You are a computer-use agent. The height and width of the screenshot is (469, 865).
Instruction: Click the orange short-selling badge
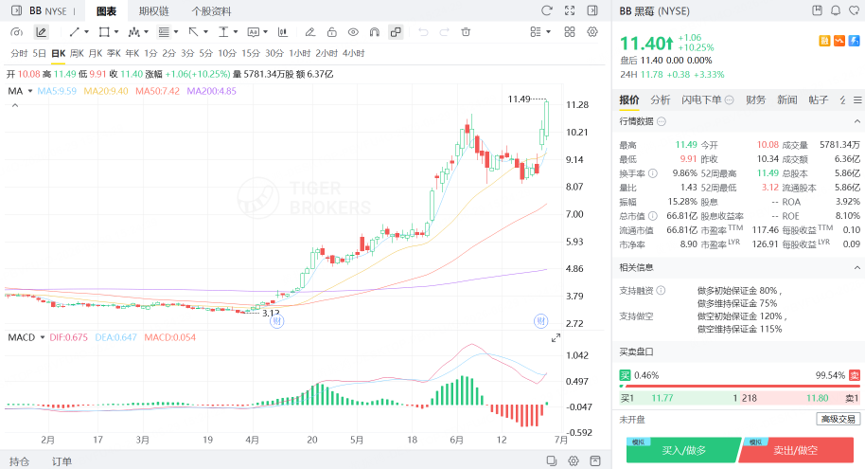(x=839, y=41)
